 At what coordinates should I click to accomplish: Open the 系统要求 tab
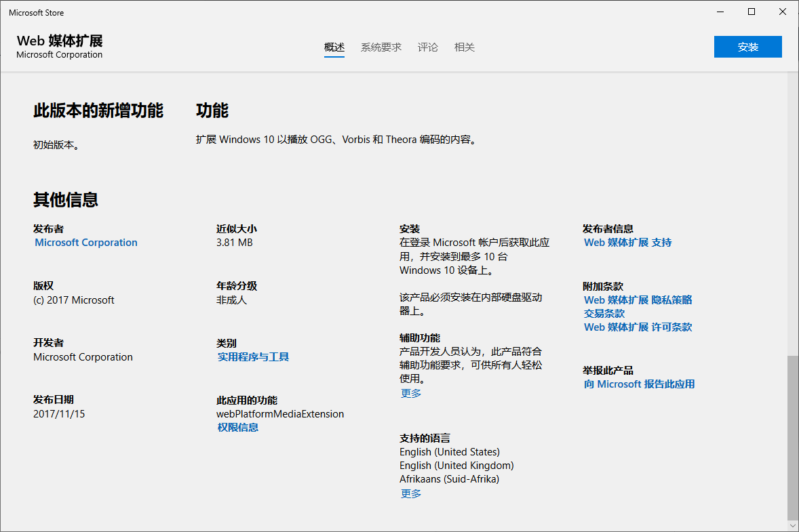[x=381, y=47]
